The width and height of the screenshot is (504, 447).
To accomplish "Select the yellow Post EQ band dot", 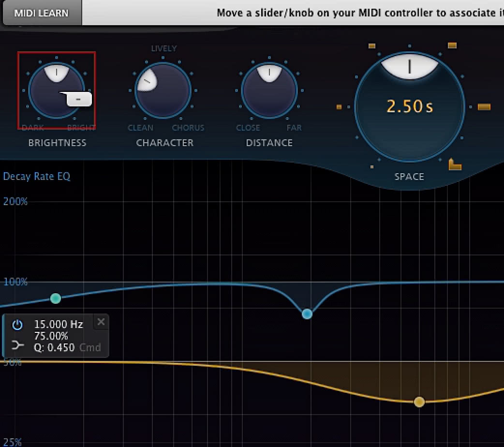I will click(419, 402).
